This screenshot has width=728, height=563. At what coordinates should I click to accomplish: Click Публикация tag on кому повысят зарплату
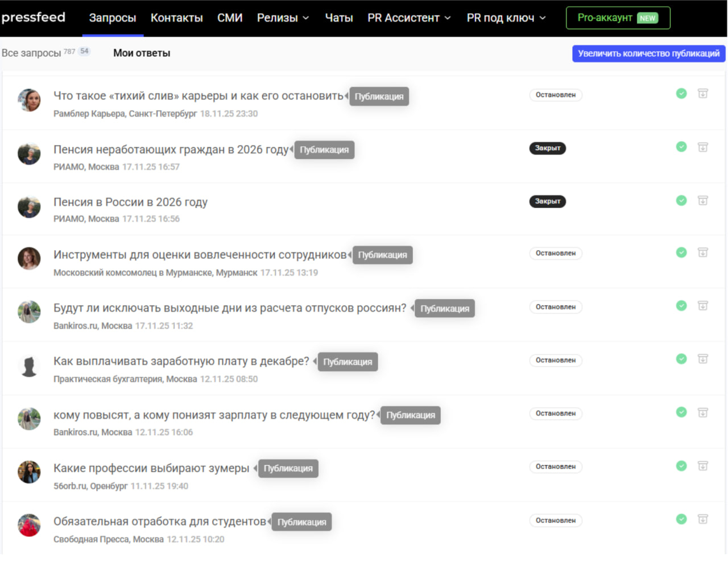point(411,415)
